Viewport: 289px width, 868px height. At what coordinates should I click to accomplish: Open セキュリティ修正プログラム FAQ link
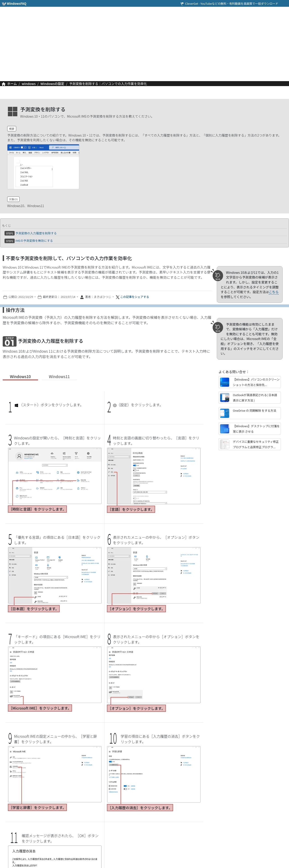click(256, 444)
